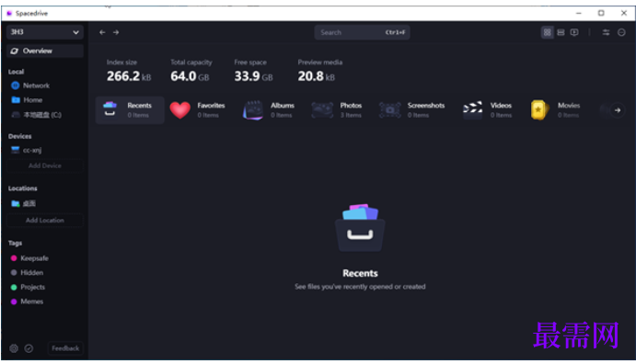
Task: Open the desktop location folder in Locations
Action: 24,203
